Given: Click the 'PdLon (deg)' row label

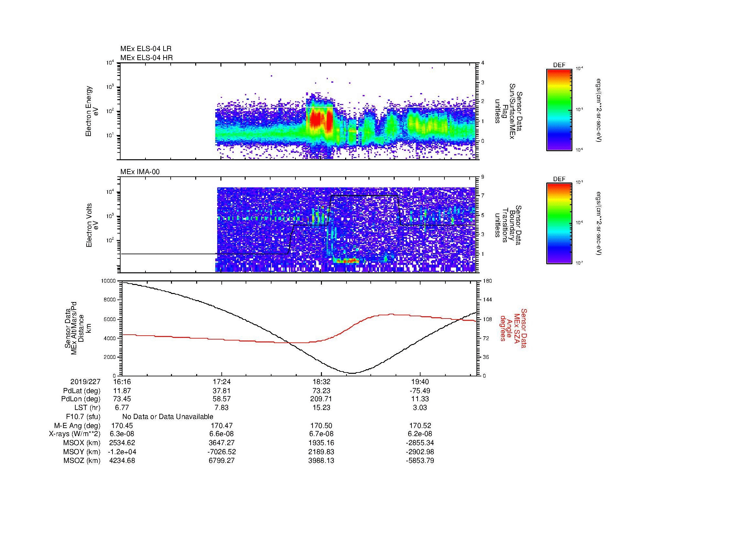Looking at the screenshot, I should coord(81,399).
